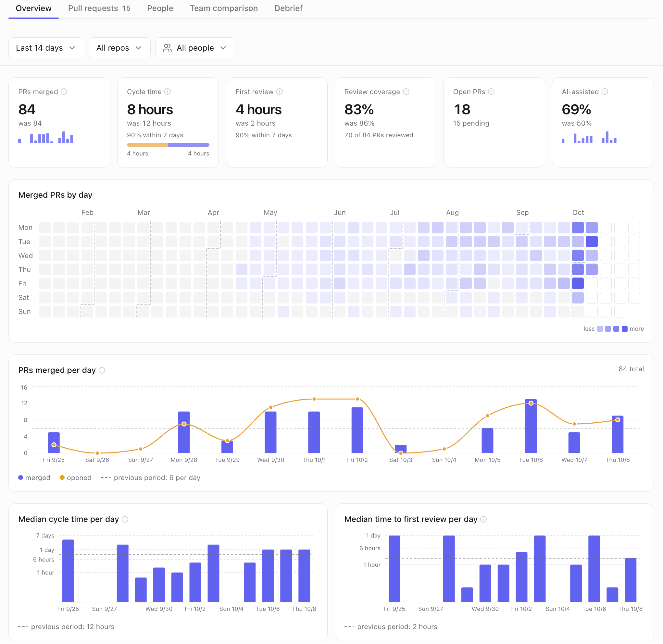Click 'previous period: 2 hours' legend
This screenshot has height=644, width=663.
[391, 627]
